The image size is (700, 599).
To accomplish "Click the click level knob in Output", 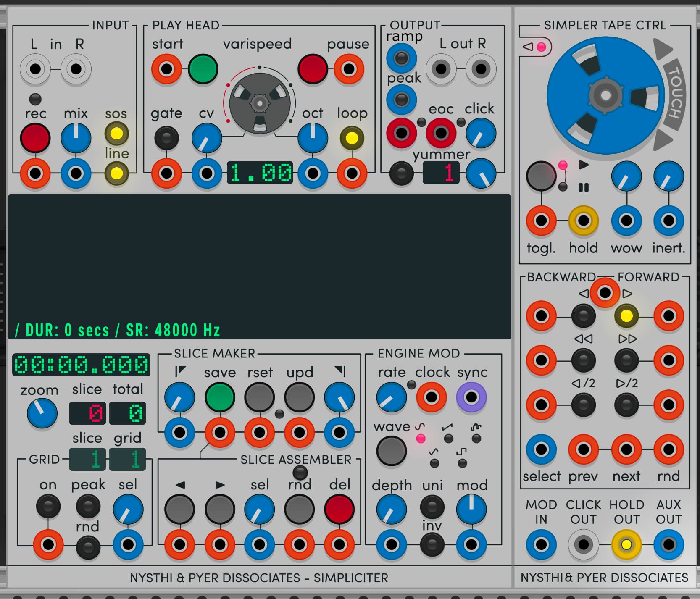I will pyautogui.click(x=481, y=133).
